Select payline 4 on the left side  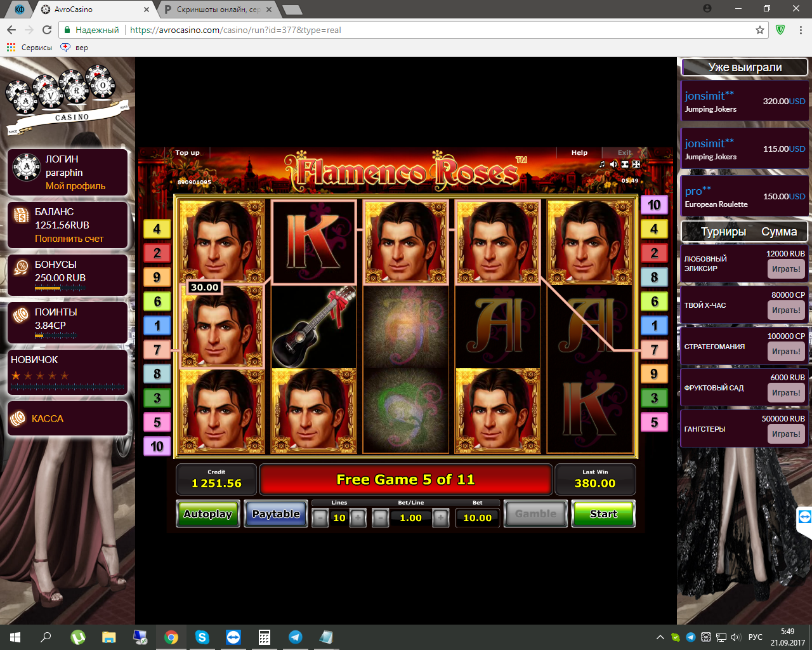click(157, 229)
